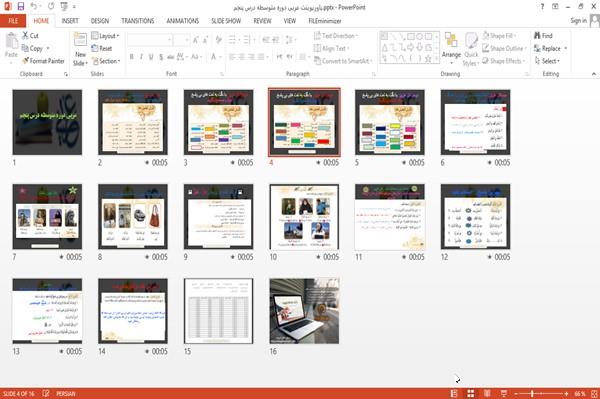Cut the selection using the scissors icon

(30, 36)
